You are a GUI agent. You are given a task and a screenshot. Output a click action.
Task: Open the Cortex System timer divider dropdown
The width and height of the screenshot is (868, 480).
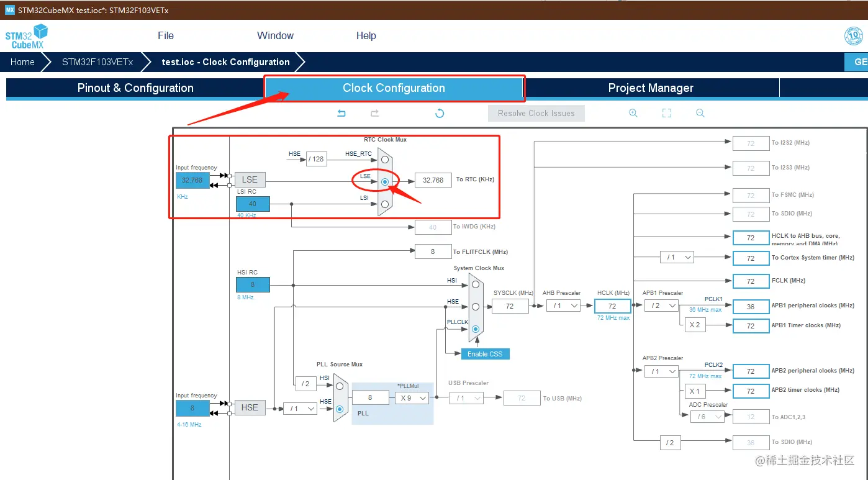click(677, 257)
